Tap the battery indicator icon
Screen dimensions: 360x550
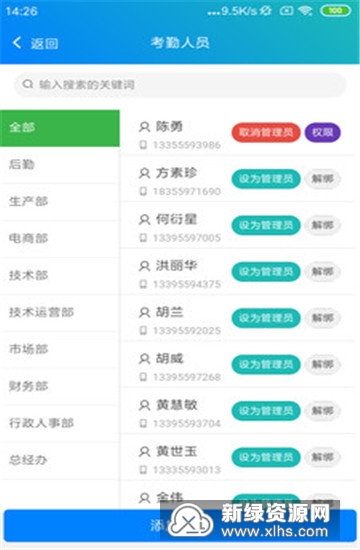(335, 11)
